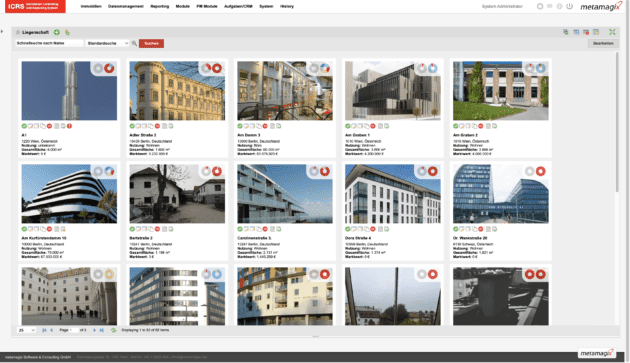Click red stop status icon under Am Damm 3
The height and width of the screenshot is (363, 630).
pyautogui.click(x=265, y=126)
